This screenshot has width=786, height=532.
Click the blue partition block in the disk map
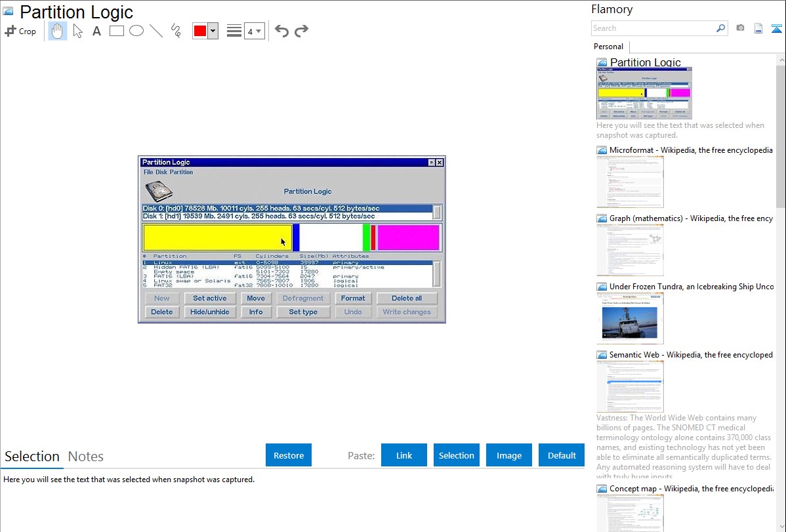pos(296,237)
